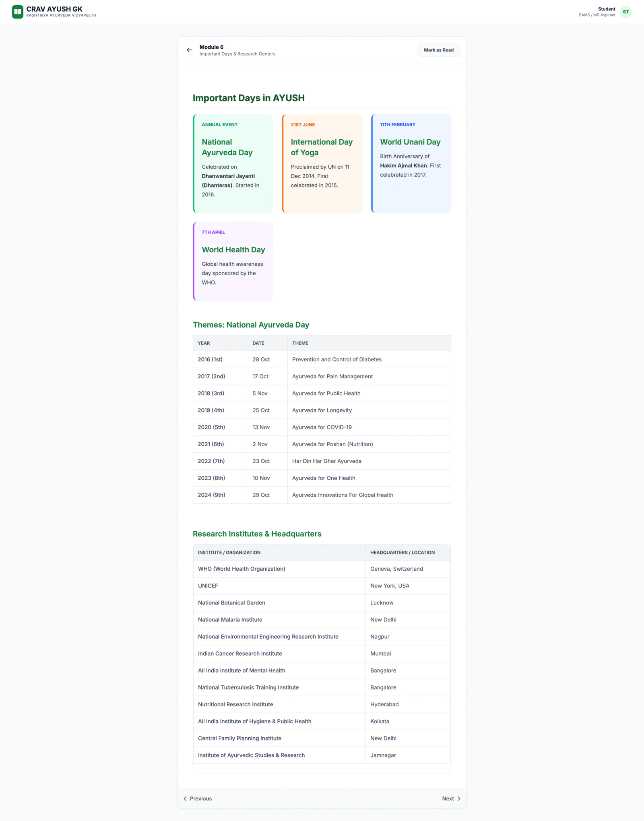Click the CRAV AYUSH GK site title
Image resolution: width=644 pixels, height=821 pixels.
[54, 9]
